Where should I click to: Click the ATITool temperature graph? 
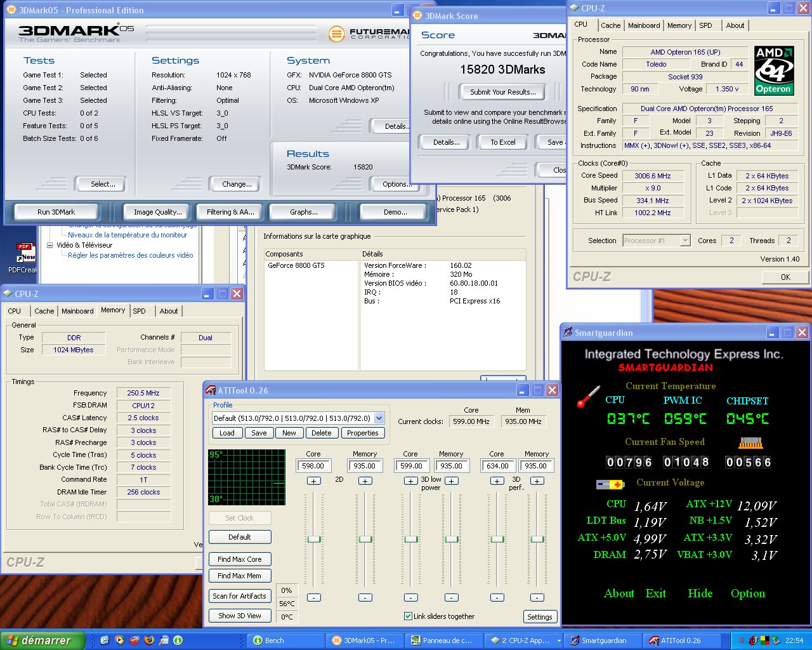coord(247,477)
